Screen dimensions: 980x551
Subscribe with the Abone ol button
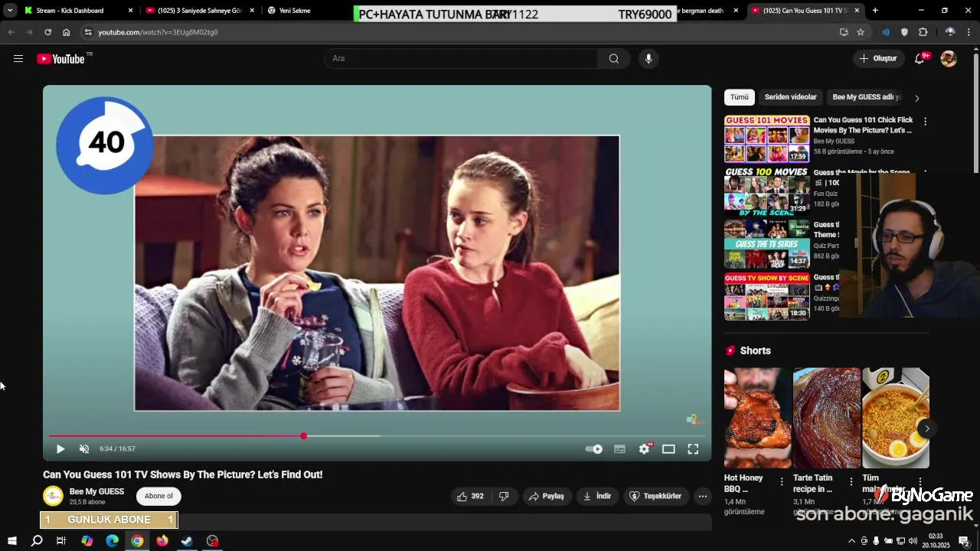[x=158, y=496]
